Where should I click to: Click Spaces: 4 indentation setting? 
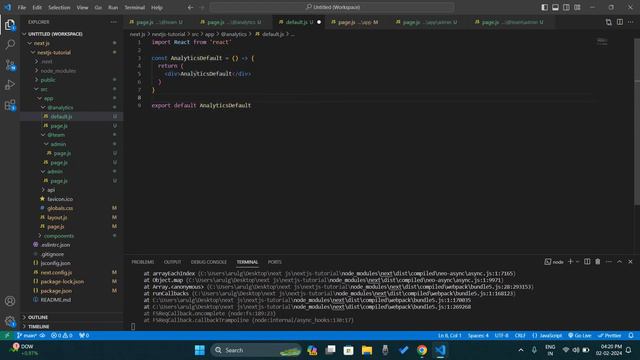coord(478,336)
